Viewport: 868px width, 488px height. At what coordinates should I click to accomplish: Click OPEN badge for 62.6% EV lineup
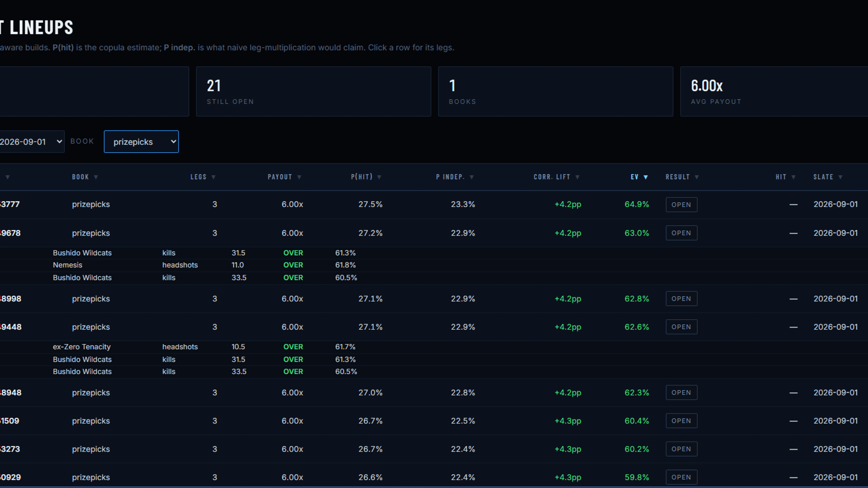point(681,327)
